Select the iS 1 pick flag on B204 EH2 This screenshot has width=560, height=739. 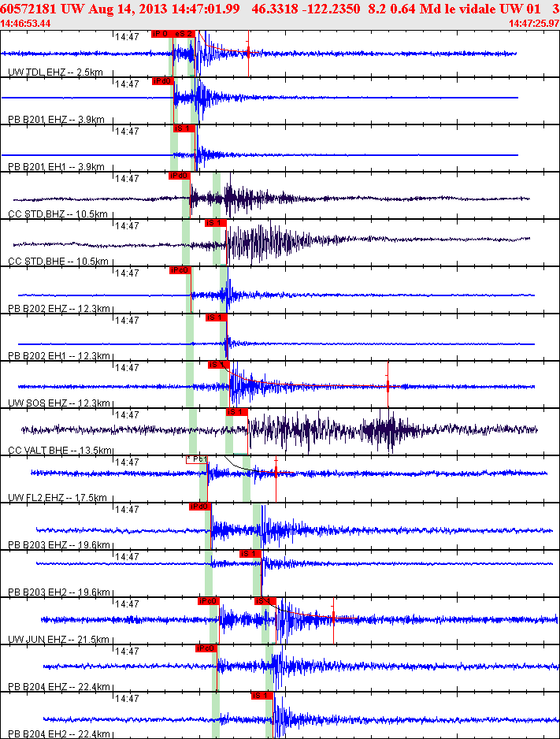(x=261, y=696)
